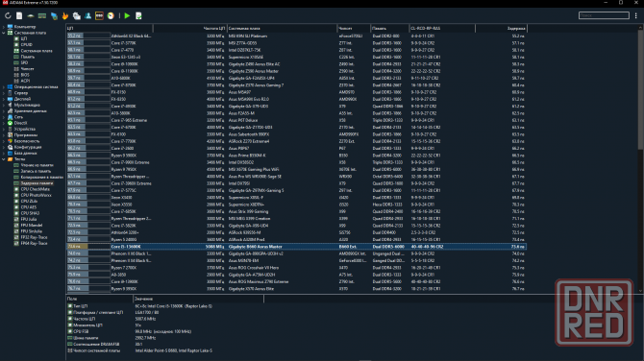The width and height of the screenshot is (644, 361).
Task: Select the highlighted Core i5-13600K result row
Action: 296,247
